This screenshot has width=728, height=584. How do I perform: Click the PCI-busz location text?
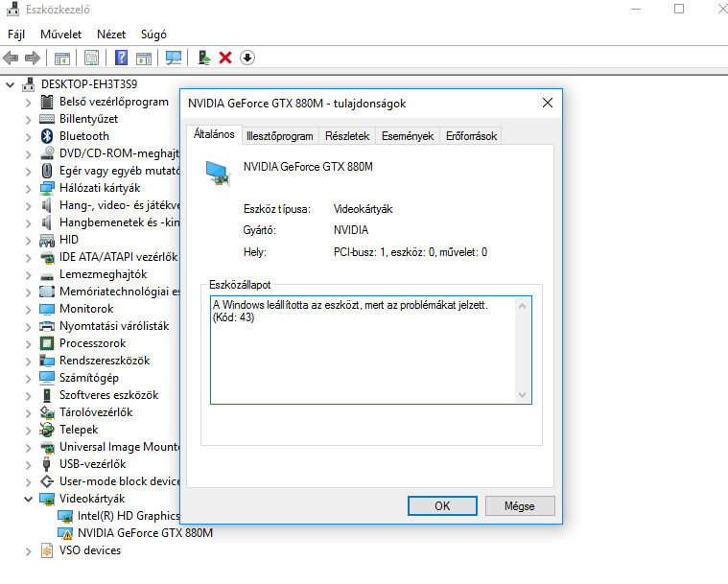pyautogui.click(x=411, y=252)
